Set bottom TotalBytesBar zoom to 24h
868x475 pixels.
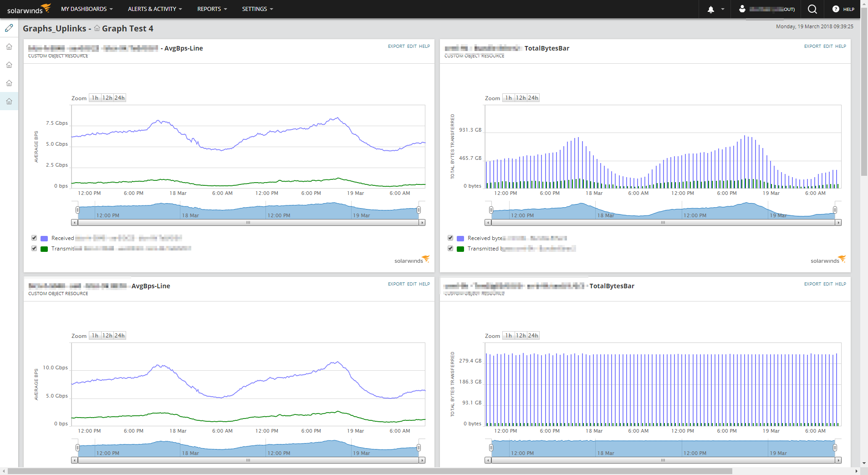tap(533, 336)
